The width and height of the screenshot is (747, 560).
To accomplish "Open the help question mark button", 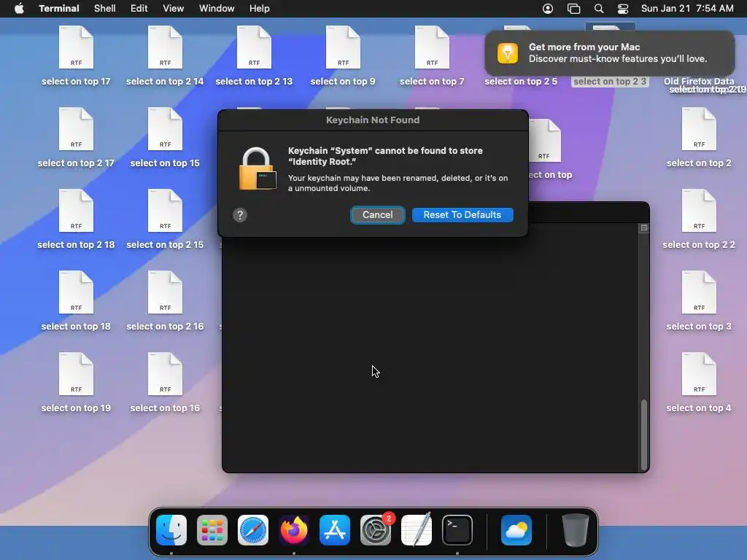I will click(x=240, y=215).
